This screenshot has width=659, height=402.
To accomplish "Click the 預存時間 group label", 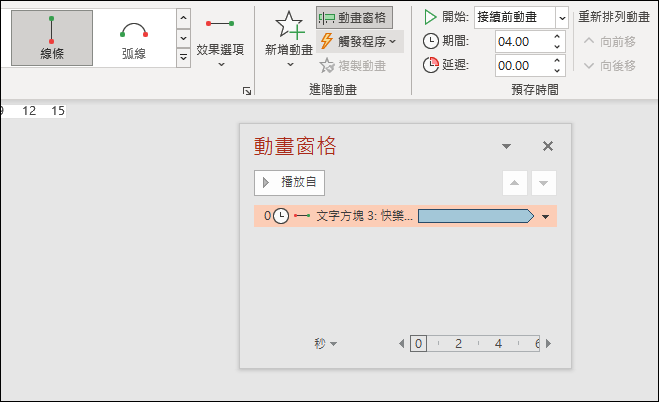I will point(535,89).
